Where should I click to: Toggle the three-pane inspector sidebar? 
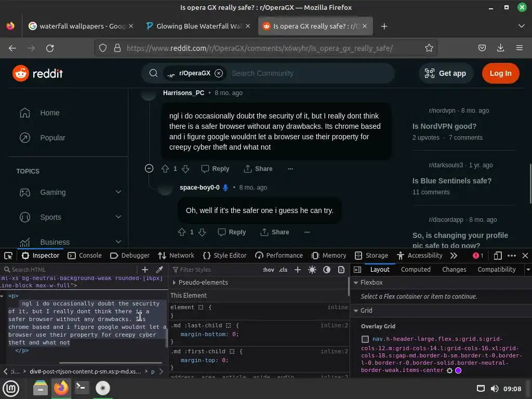coord(357,270)
